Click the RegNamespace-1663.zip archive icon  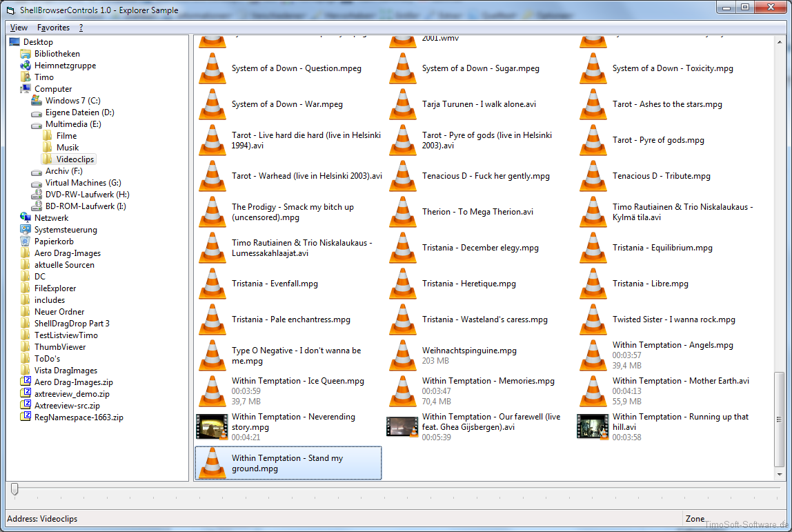26,417
